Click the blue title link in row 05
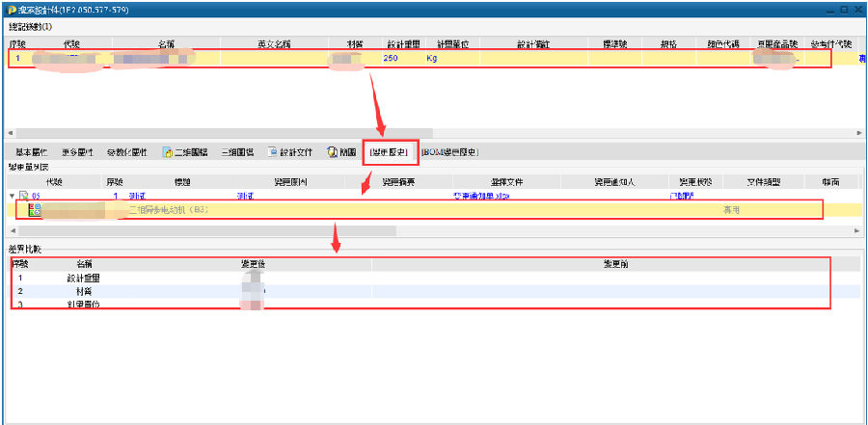 point(137,196)
